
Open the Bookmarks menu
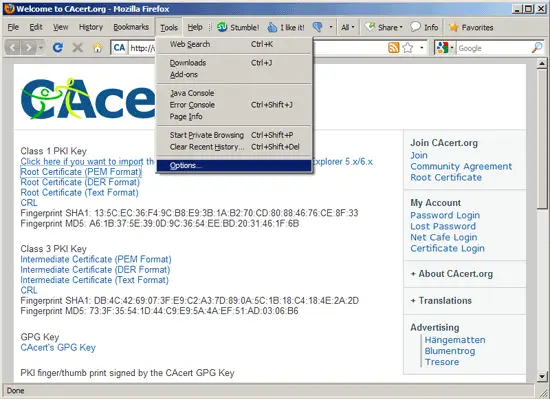(131, 27)
